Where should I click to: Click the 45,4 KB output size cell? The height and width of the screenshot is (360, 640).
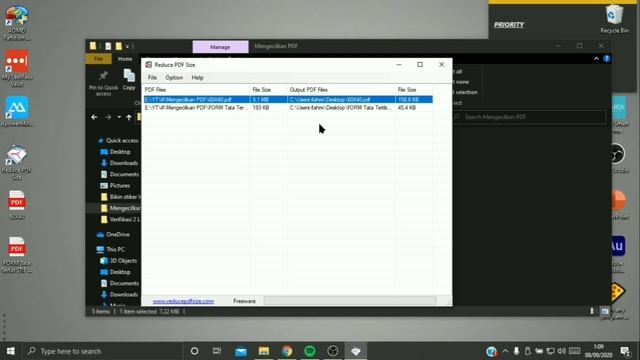(x=407, y=108)
